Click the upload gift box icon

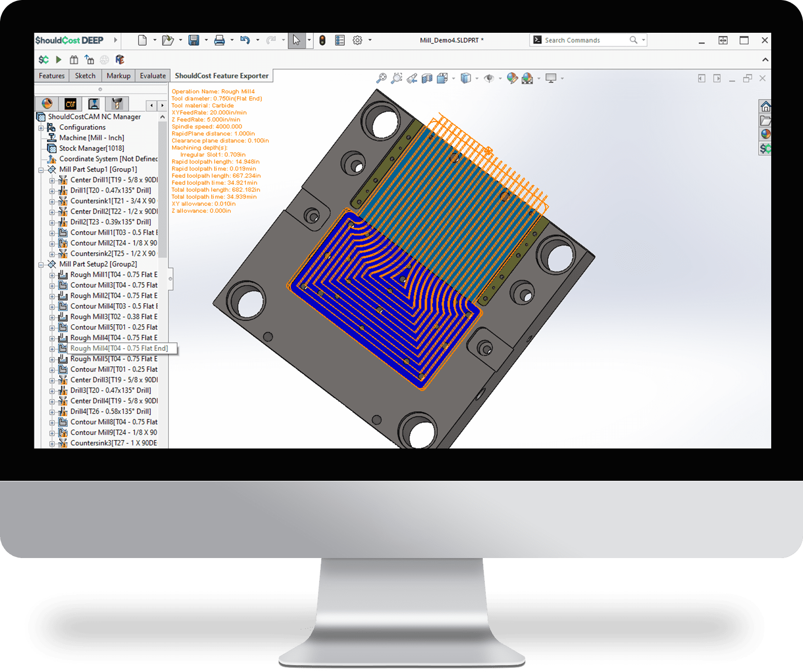click(89, 60)
